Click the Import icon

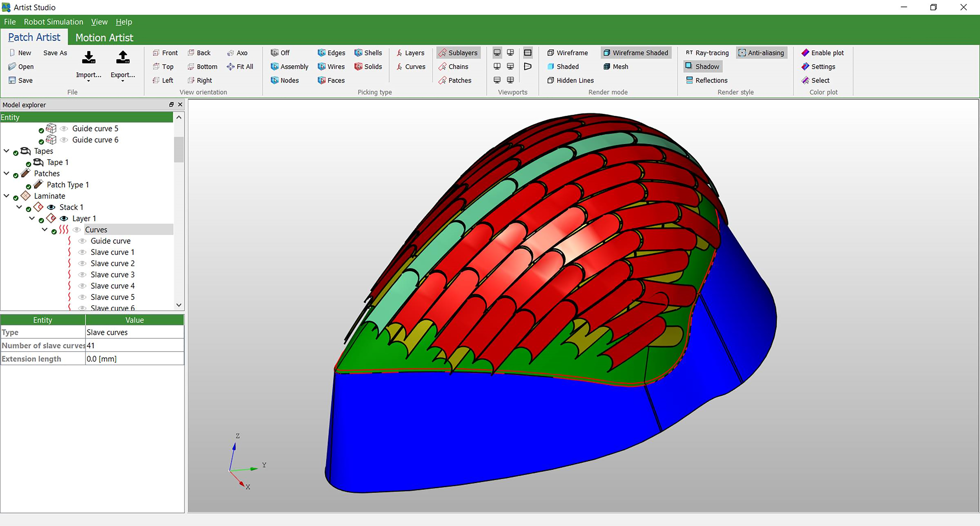coord(89,58)
